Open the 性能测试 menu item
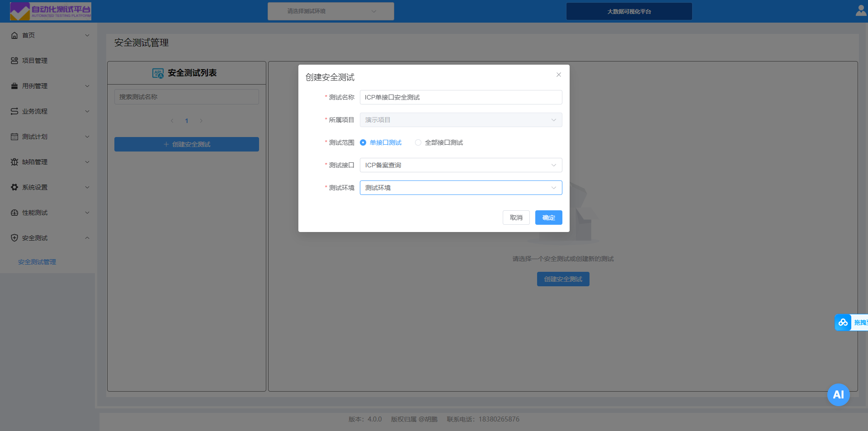The image size is (868, 431). [47, 213]
